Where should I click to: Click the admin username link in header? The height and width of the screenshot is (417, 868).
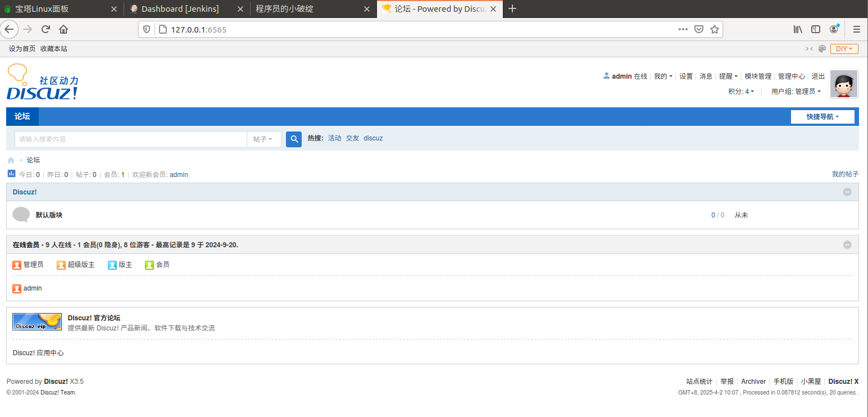[622, 76]
